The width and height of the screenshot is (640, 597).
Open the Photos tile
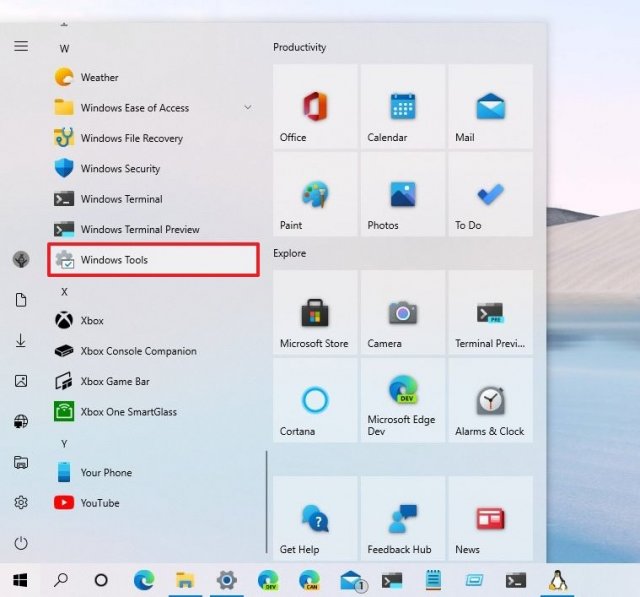coord(403,194)
